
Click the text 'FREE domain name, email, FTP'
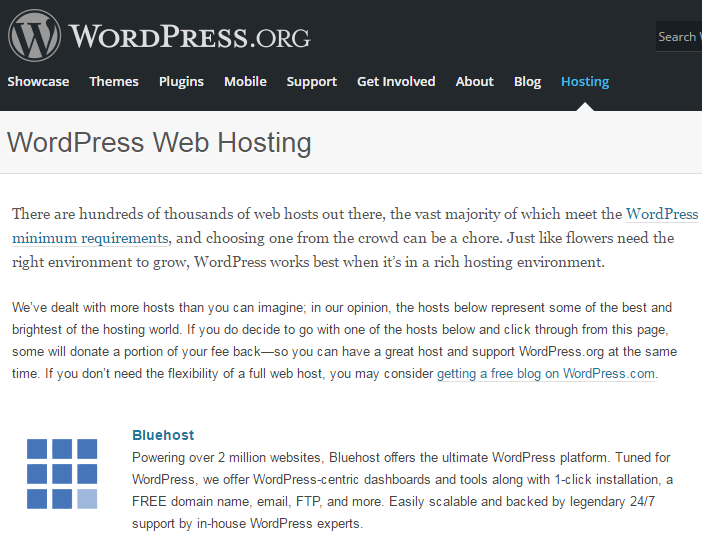[226, 501]
